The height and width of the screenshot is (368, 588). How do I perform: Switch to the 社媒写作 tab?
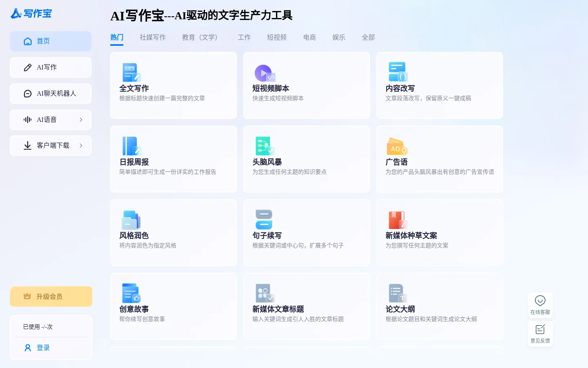pyautogui.click(x=153, y=37)
